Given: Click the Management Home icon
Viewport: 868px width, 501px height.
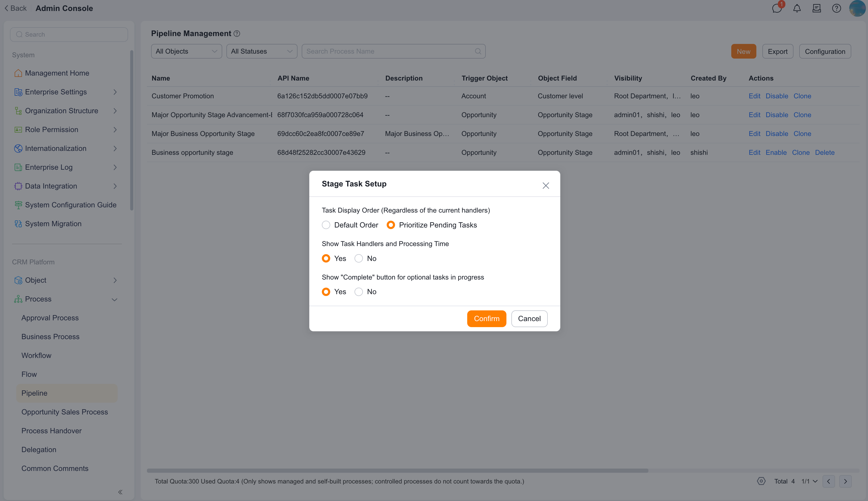Looking at the screenshot, I should 18,73.
